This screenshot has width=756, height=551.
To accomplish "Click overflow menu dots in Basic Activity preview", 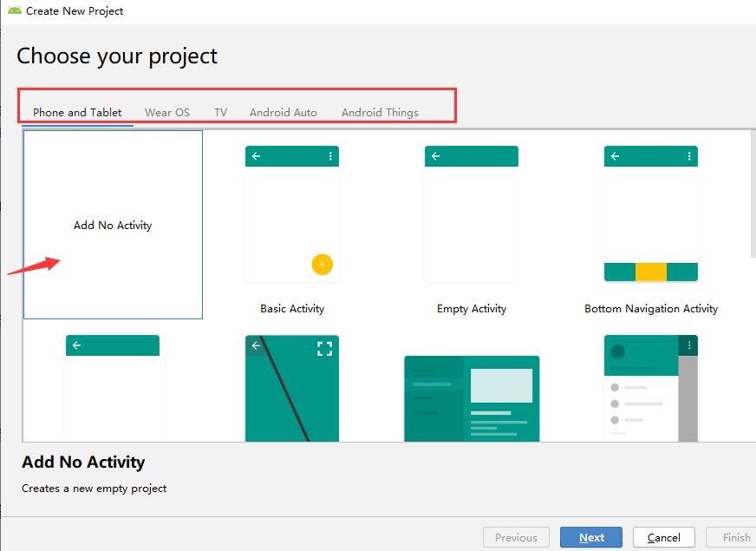I will tap(330, 156).
